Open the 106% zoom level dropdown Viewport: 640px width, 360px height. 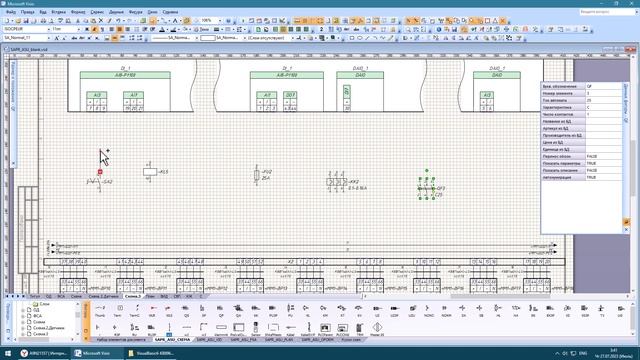[x=220, y=20]
